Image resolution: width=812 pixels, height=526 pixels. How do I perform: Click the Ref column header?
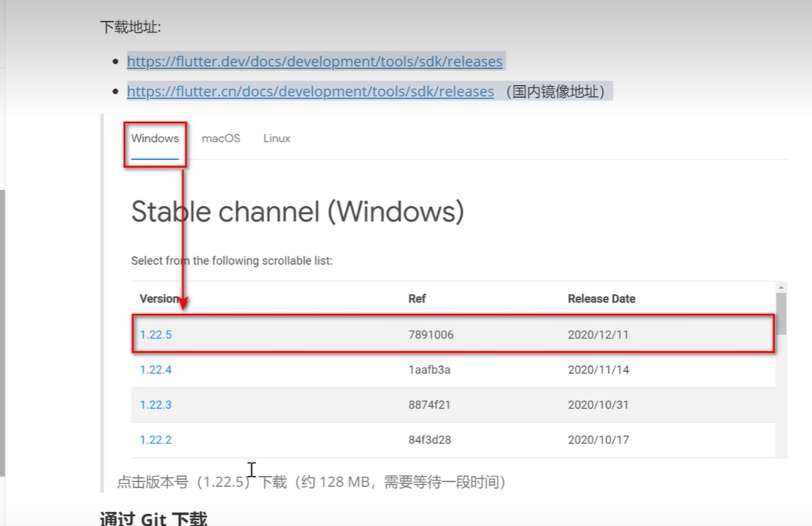417,299
